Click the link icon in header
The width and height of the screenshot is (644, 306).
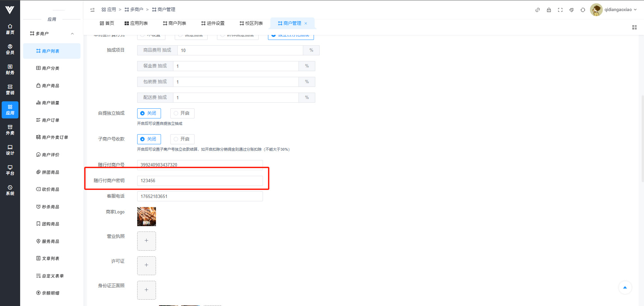[x=537, y=10]
